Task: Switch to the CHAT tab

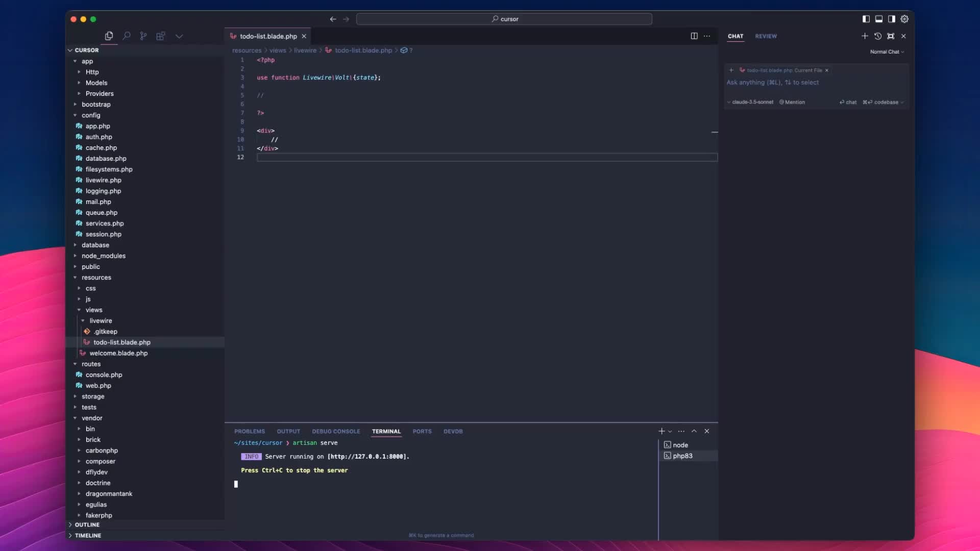Action: (x=736, y=36)
